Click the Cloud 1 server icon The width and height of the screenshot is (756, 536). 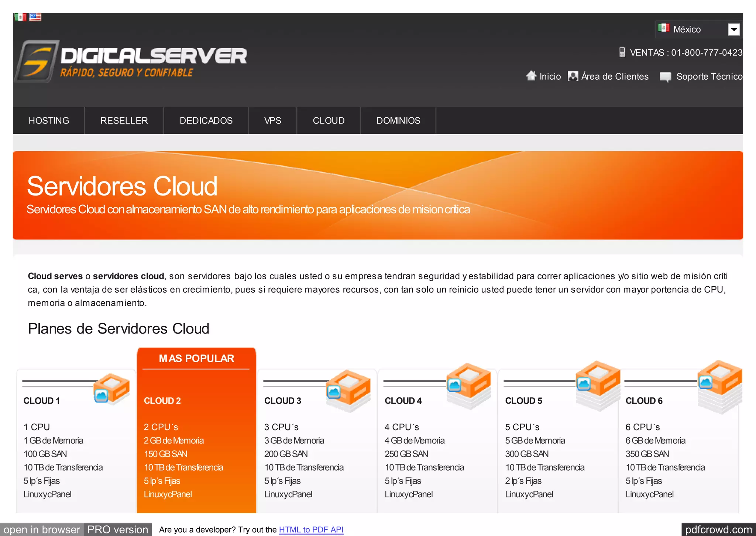(x=111, y=388)
